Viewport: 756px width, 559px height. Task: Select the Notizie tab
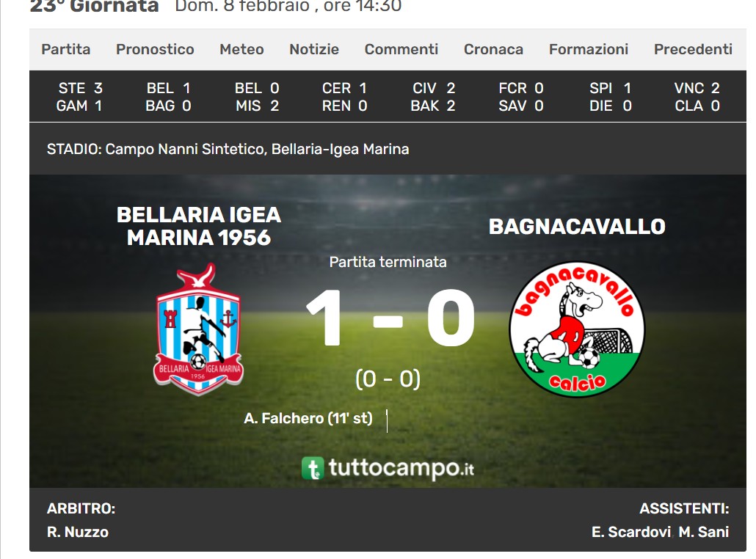click(314, 49)
